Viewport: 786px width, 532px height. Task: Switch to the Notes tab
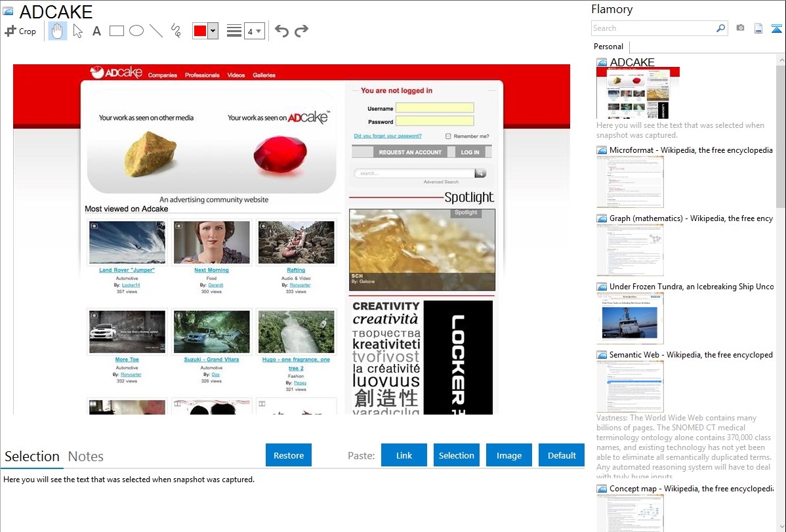pyautogui.click(x=86, y=457)
